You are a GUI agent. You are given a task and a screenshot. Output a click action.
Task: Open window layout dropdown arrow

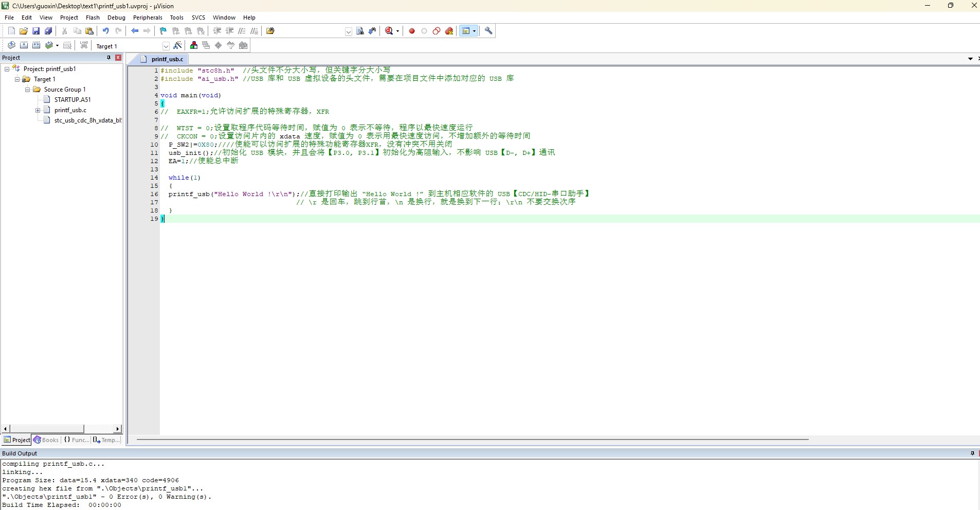[x=474, y=31]
